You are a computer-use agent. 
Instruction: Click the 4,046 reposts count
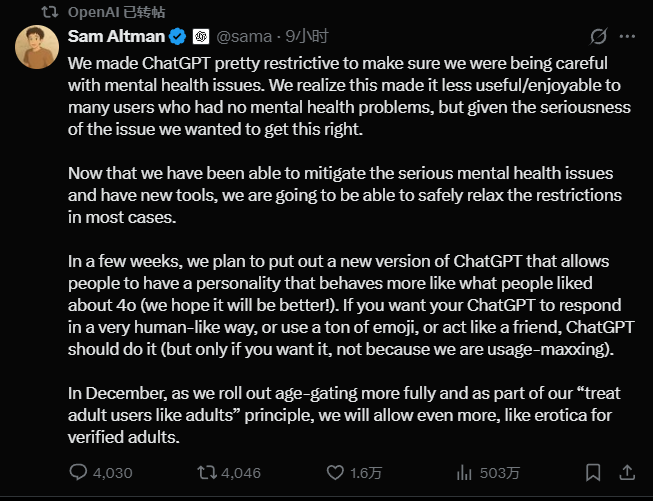pyautogui.click(x=240, y=472)
